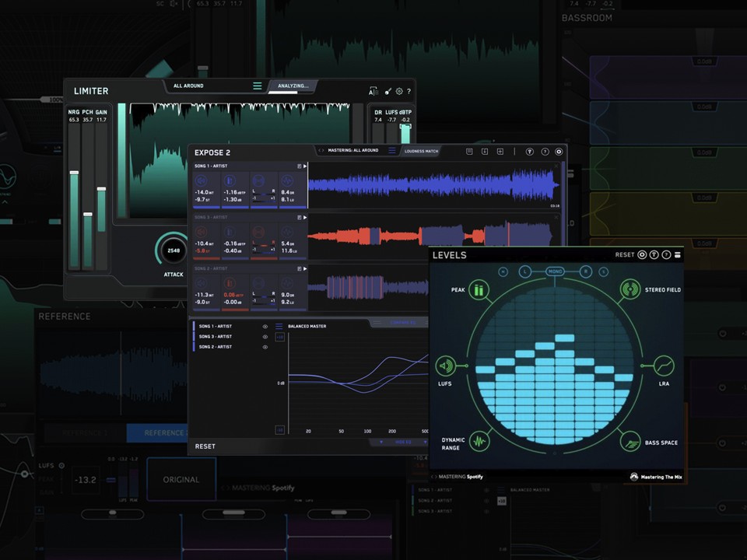The width and height of the screenshot is (747, 560).
Task: Click the Expose 2 key icon
Action: (x=529, y=152)
